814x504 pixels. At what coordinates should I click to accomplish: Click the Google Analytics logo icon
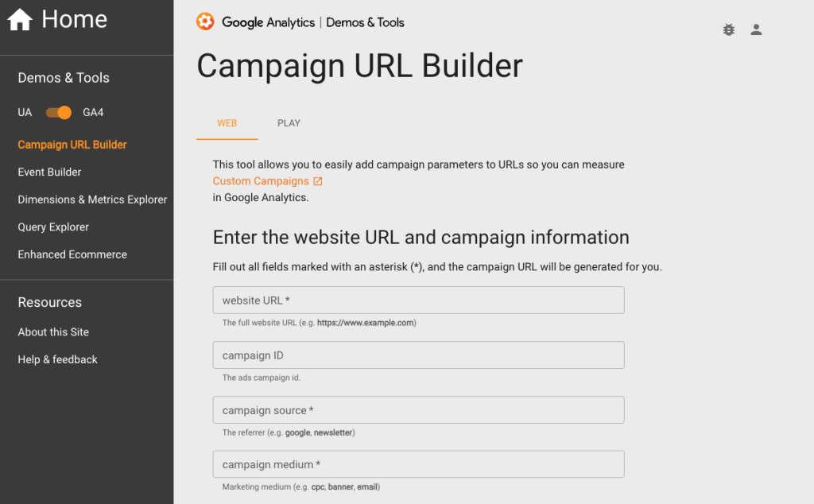[x=205, y=22]
